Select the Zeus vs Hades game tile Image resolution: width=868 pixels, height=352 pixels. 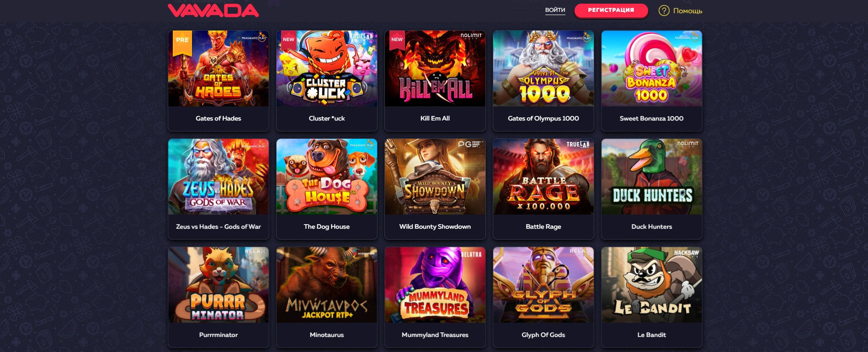click(x=218, y=189)
